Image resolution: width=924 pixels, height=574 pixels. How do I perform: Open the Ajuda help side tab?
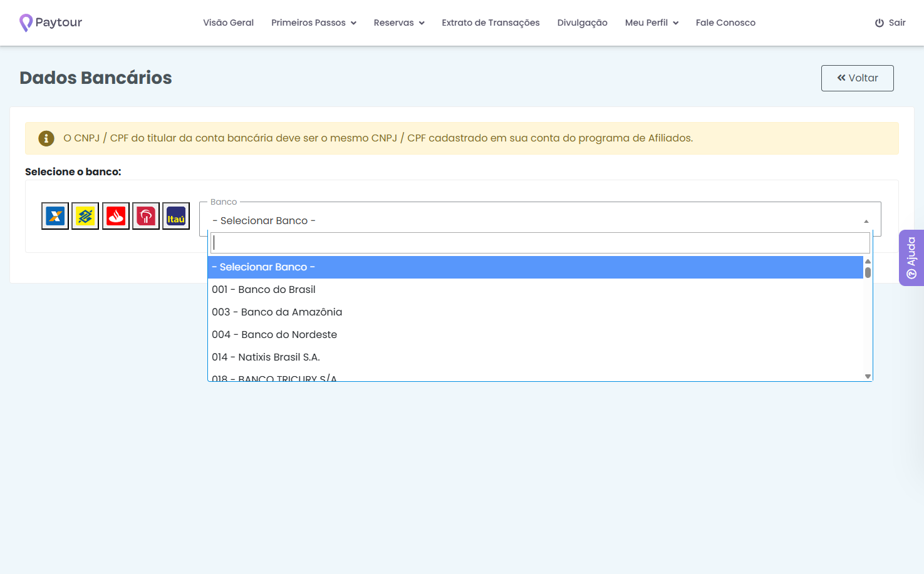(x=911, y=258)
